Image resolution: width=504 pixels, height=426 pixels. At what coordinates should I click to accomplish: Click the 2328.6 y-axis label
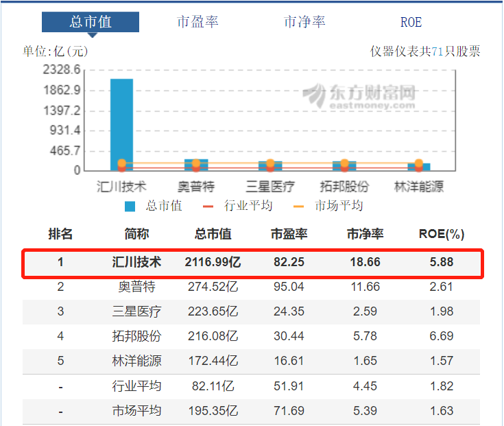click(62, 69)
